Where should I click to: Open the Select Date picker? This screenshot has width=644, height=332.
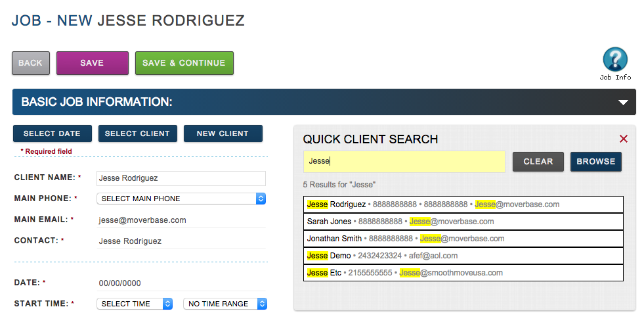click(x=52, y=133)
